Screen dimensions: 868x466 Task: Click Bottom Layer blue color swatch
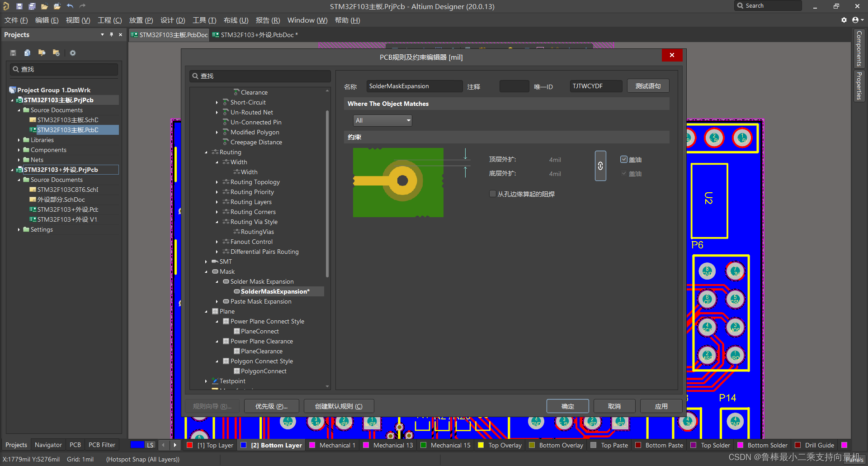click(x=244, y=445)
